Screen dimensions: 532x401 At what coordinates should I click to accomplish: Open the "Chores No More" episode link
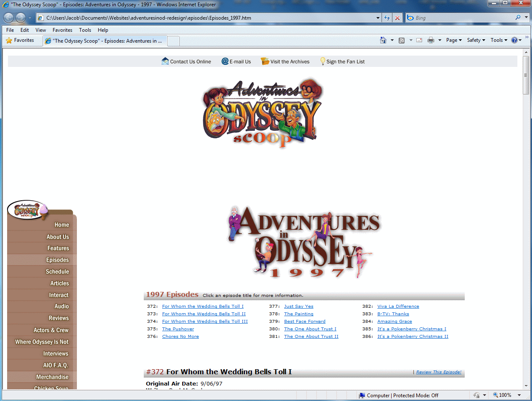coord(181,337)
